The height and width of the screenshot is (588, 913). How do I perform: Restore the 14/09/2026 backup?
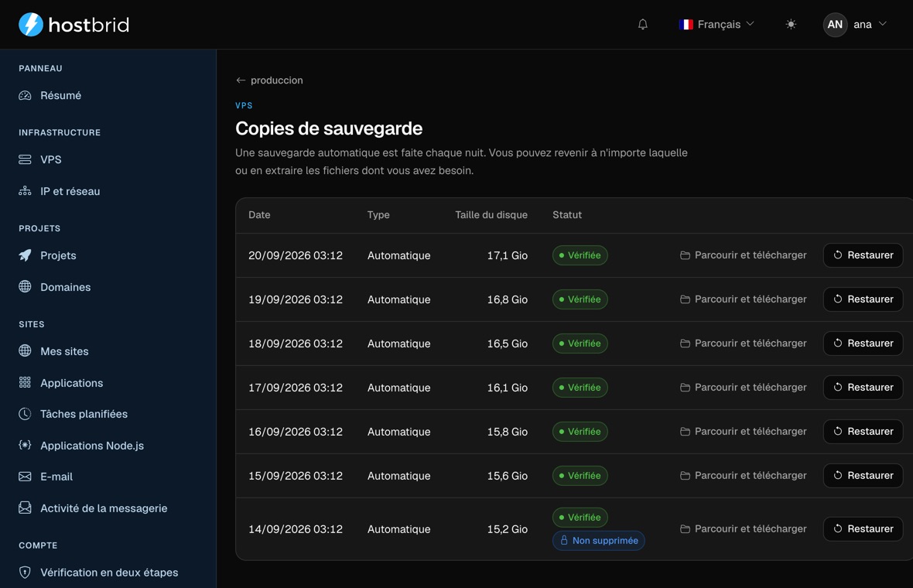(x=863, y=528)
